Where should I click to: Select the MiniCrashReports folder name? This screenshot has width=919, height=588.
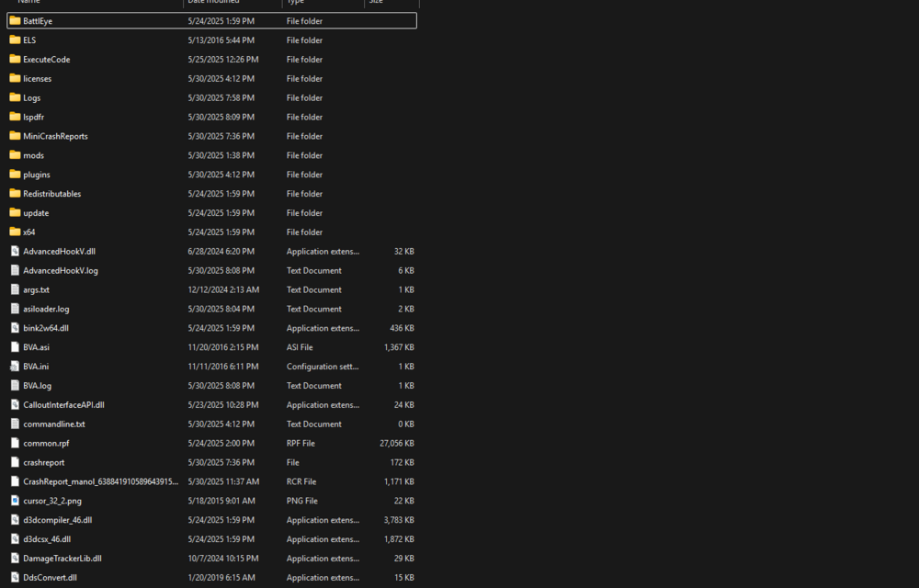(x=55, y=136)
